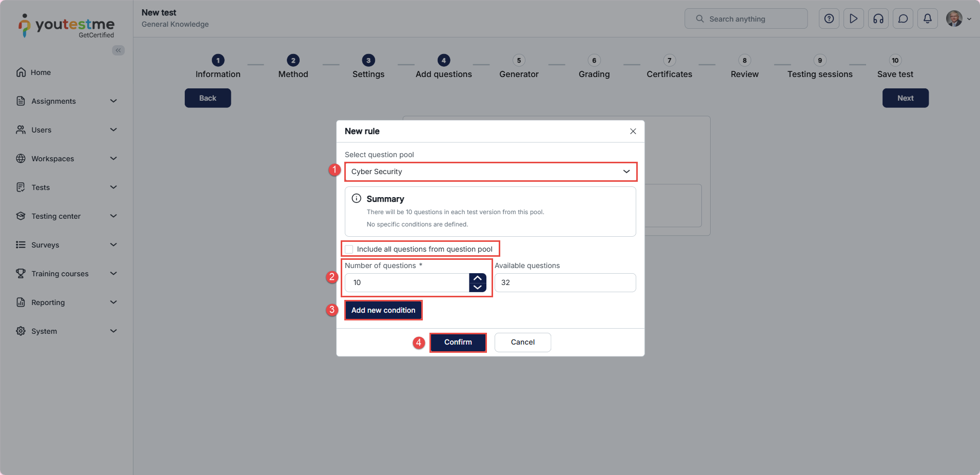Click the headphones support icon
Image resolution: width=980 pixels, height=475 pixels.
(878, 19)
